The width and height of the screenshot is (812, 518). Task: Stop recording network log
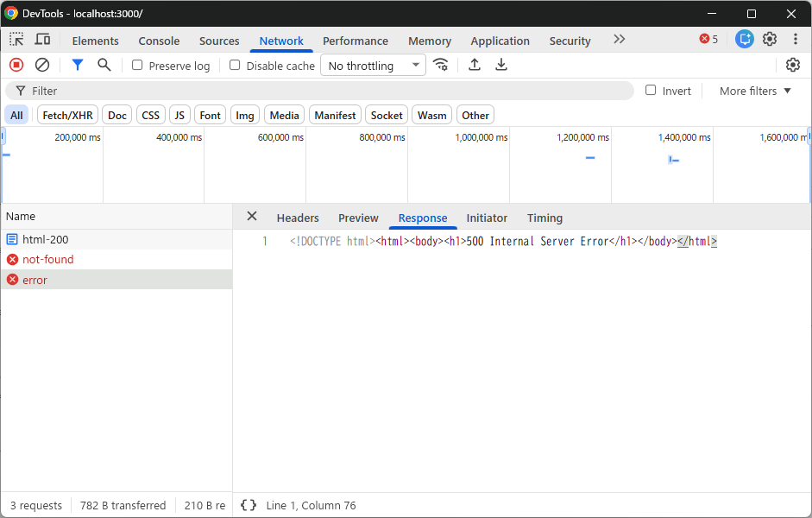[16, 66]
